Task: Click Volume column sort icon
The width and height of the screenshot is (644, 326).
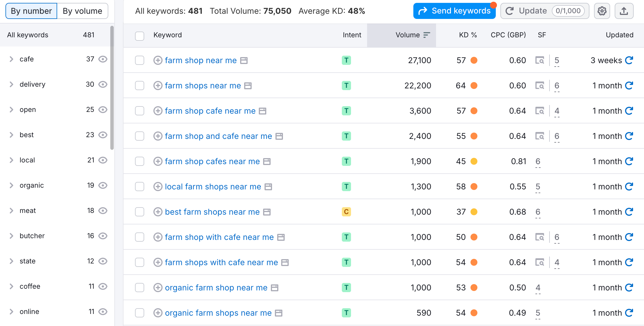Action: (x=427, y=35)
